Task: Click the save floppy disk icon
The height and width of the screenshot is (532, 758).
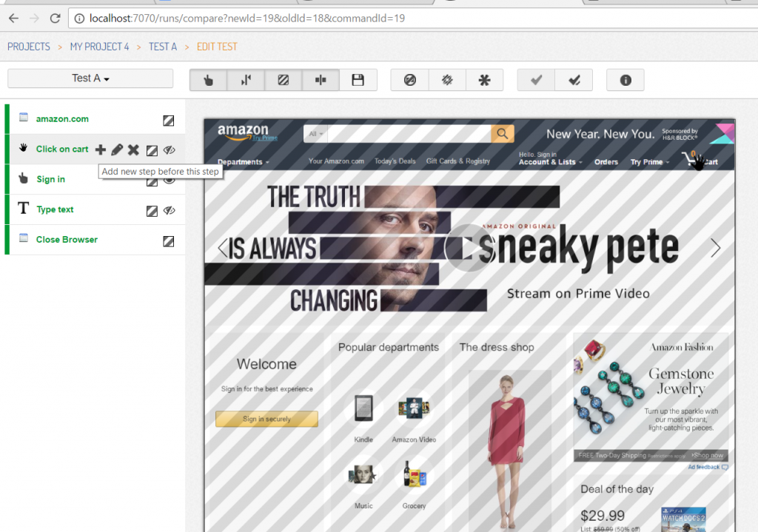Action: point(358,80)
